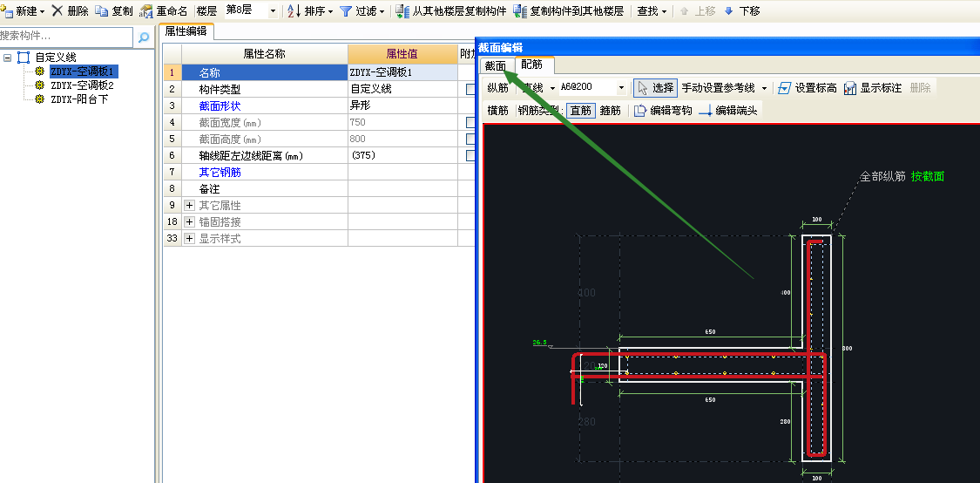Activate the 选择 cursor tool
Viewport: 980px width, 483px height.
[x=655, y=88]
